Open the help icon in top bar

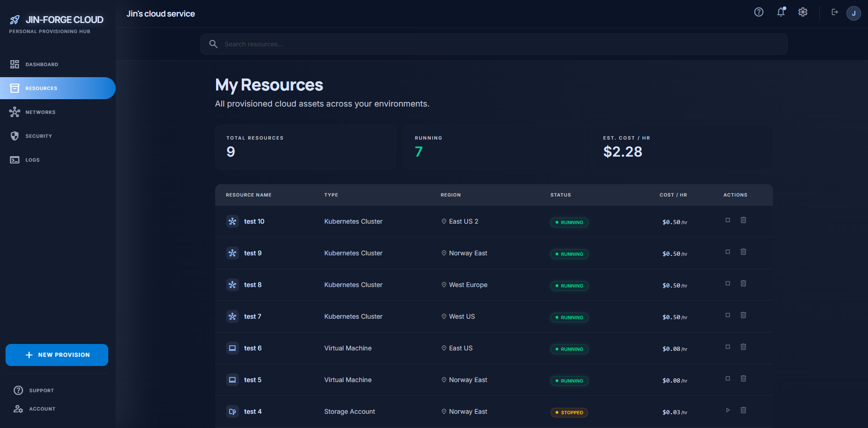coord(759,12)
